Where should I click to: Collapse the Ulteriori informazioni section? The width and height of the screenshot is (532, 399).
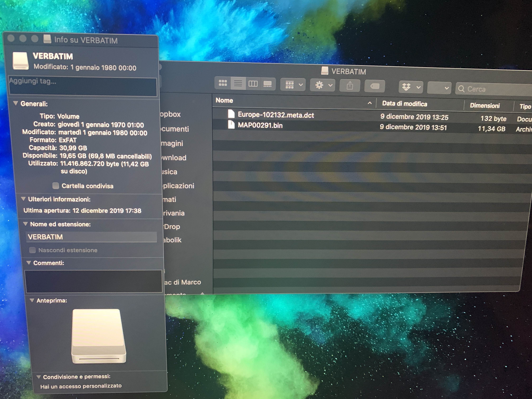coord(23,199)
